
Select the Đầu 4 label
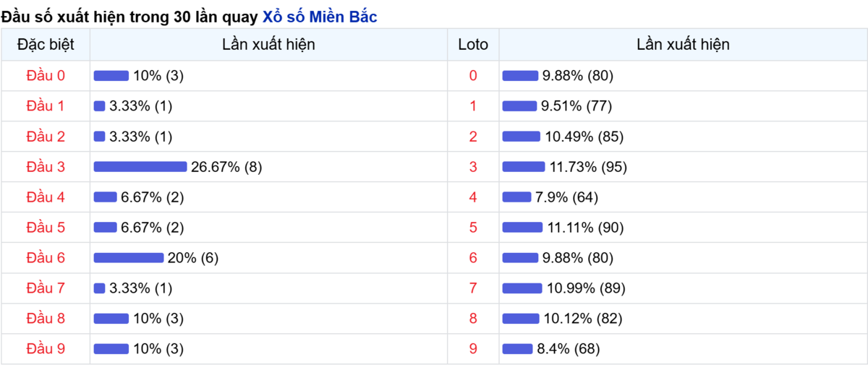coord(46,197)
